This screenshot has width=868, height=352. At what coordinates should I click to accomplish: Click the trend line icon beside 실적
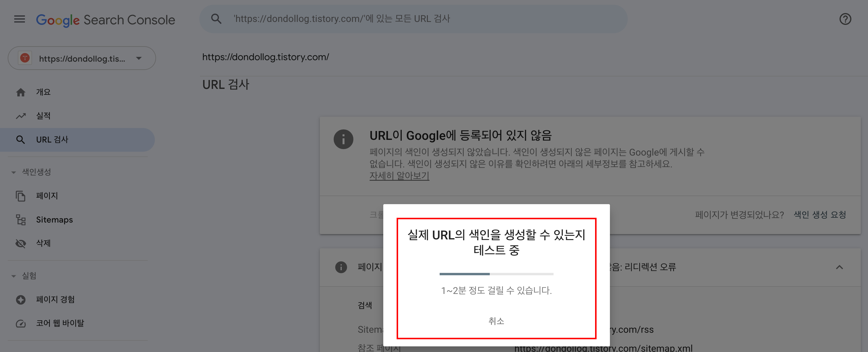[x=20, y=116]
